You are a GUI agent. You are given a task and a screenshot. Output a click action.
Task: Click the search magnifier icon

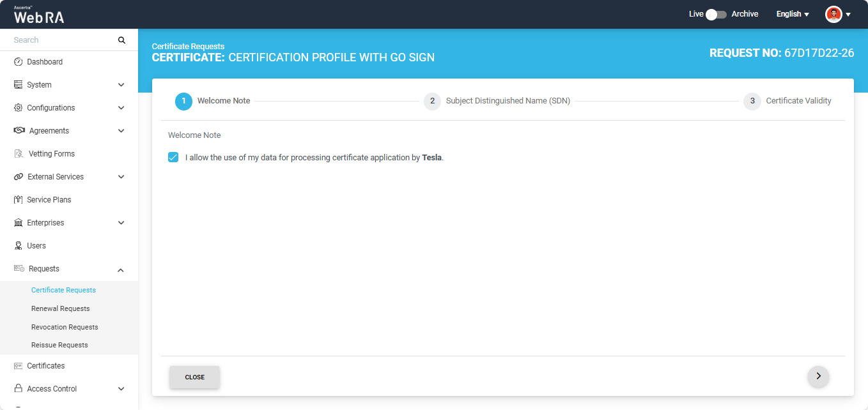pos(121,40)
